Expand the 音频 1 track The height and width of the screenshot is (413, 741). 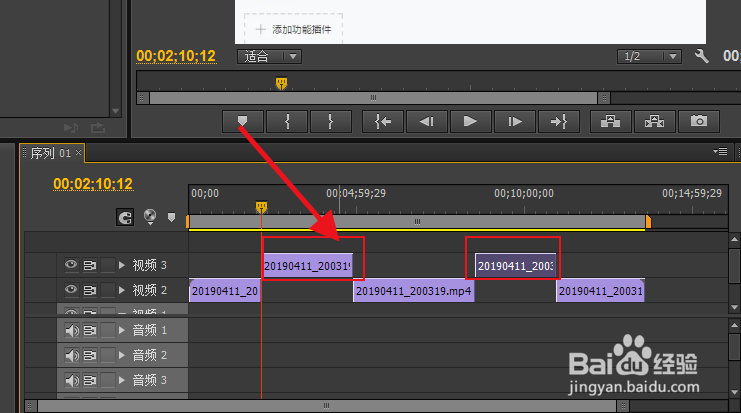[x=122, y=330]
